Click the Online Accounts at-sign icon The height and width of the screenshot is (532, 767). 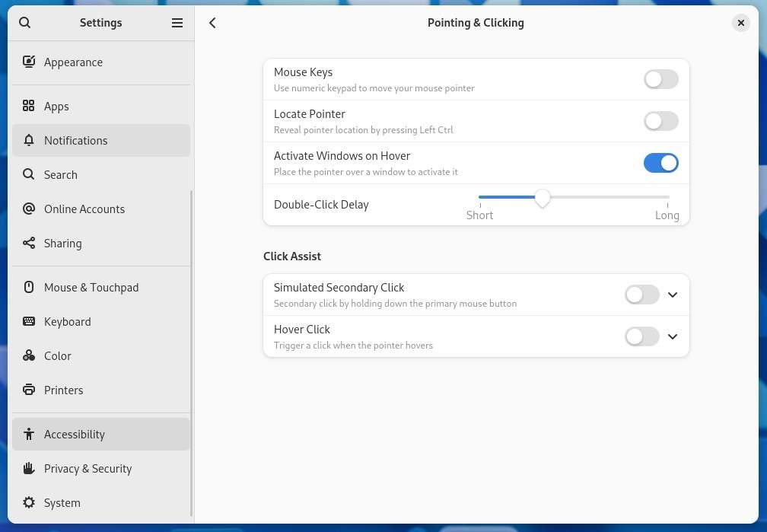tap(29, 209)
